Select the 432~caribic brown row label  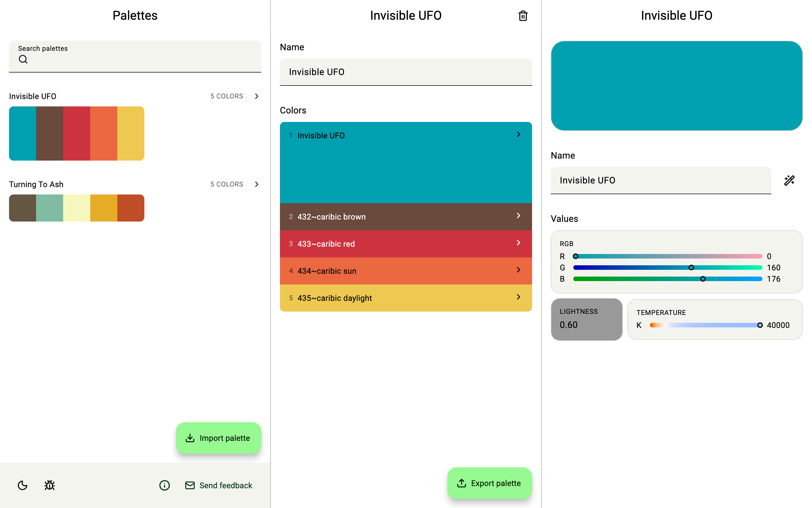[x=332, y=217]
